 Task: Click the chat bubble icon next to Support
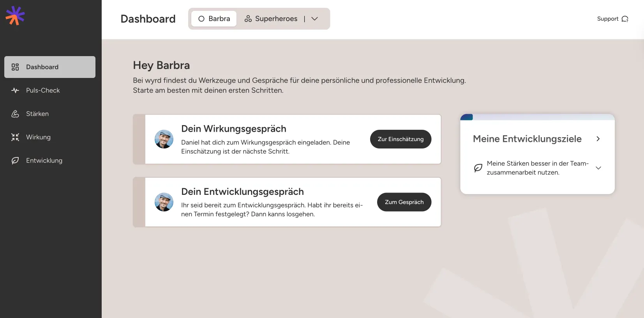pos(625,19)
